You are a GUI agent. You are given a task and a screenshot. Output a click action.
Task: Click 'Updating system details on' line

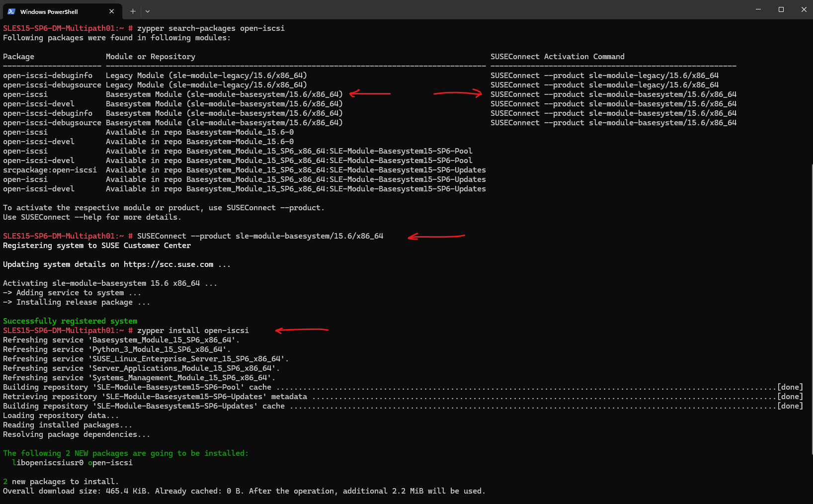tap(117, 264)
